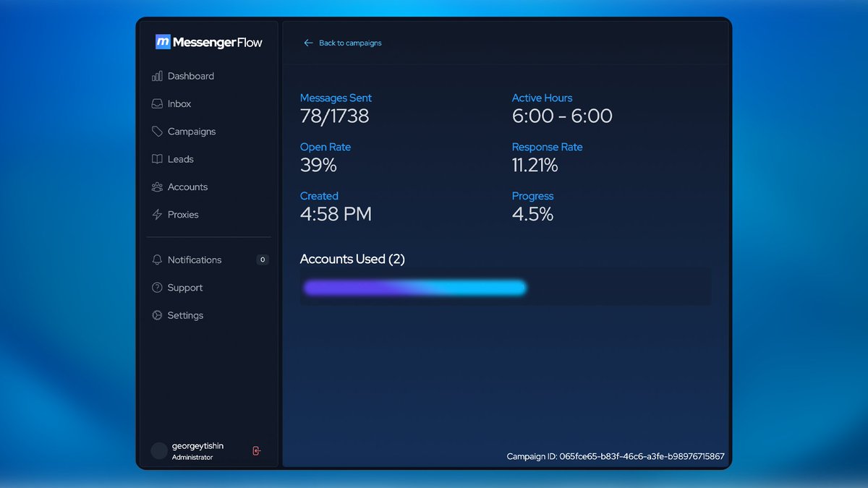Click the Inbox envelope icon
This screenshot has width=868, height=488.
[157, 103]
